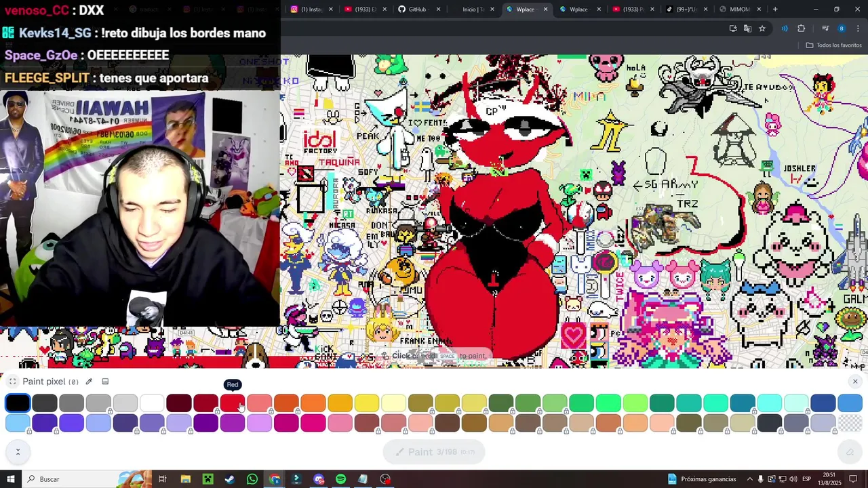Open File Explorer from the taskbar

[x=185, y=479]
